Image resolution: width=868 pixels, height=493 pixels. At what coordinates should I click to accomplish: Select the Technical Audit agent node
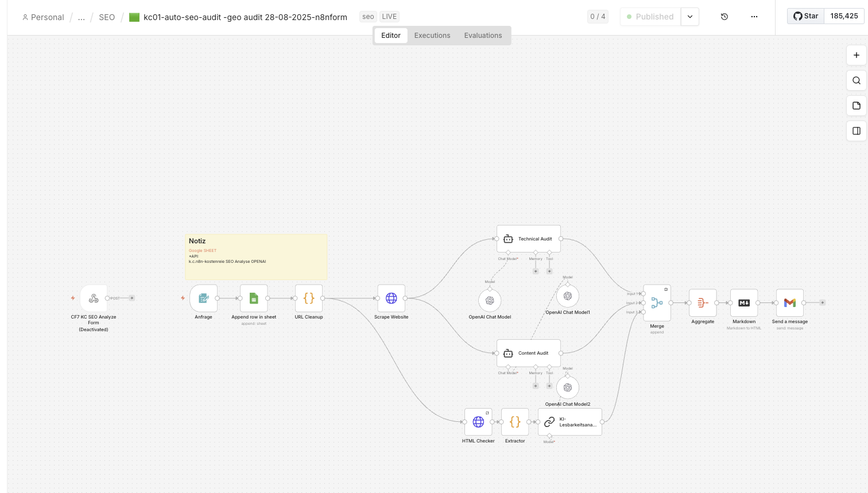529,239
